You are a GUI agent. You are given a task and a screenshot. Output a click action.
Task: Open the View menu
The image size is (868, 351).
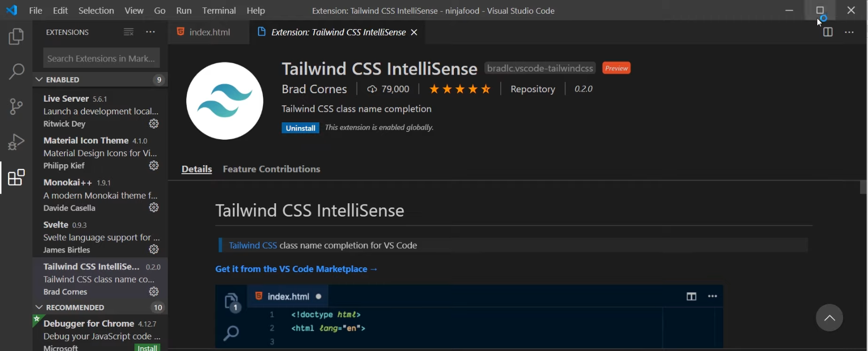pyautogui.click(x=134, y=11)
